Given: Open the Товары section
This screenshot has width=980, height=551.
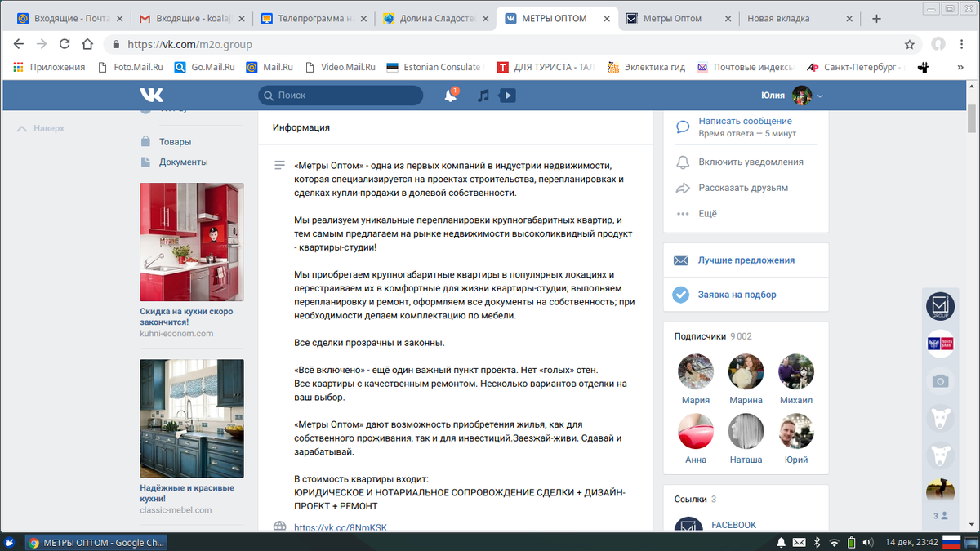Looking at the screenshot, I should [176, 141].
